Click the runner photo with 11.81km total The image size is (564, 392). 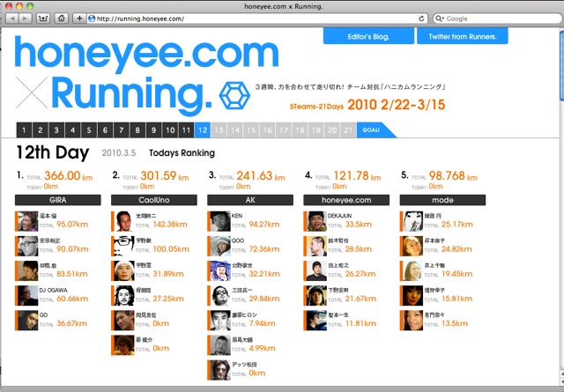pyautogui.click(x=316, y=321)
